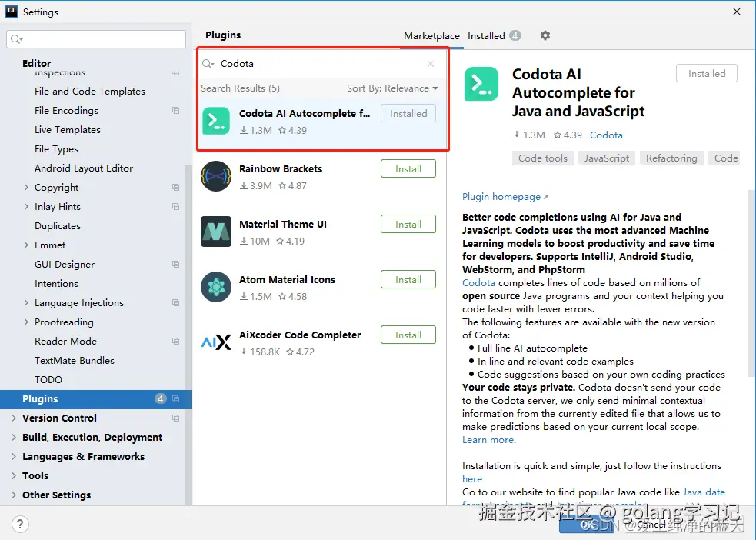This screenshot has width=756, height=540.
Task: Click the large Codota logo in details
Action: [481, 84]
